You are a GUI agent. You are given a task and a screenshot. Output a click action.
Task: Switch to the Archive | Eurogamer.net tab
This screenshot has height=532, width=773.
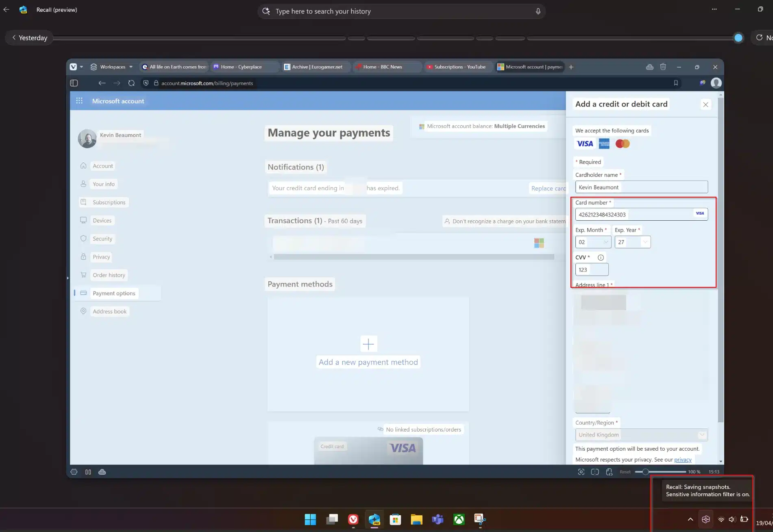point(317,67)
